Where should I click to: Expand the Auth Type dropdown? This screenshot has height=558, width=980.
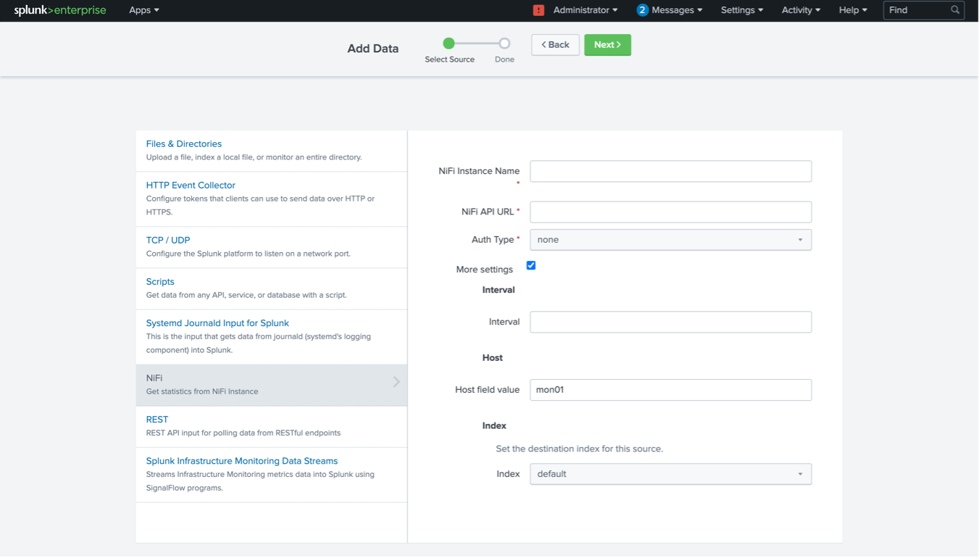[671, 240]
